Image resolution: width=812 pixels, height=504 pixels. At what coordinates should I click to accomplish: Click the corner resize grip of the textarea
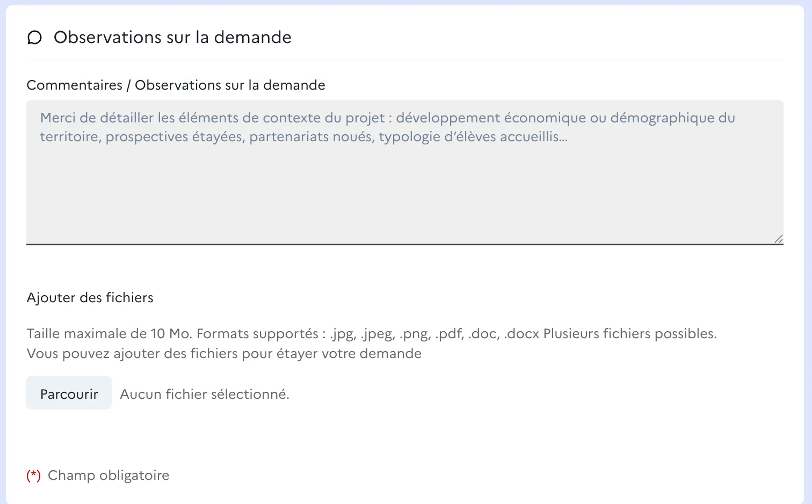(779, 239)
